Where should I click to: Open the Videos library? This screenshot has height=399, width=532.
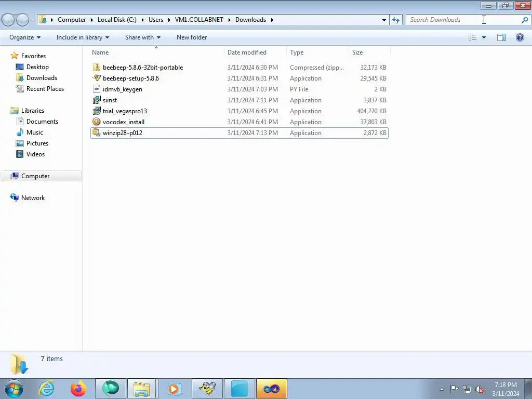[x=35, y=154]
